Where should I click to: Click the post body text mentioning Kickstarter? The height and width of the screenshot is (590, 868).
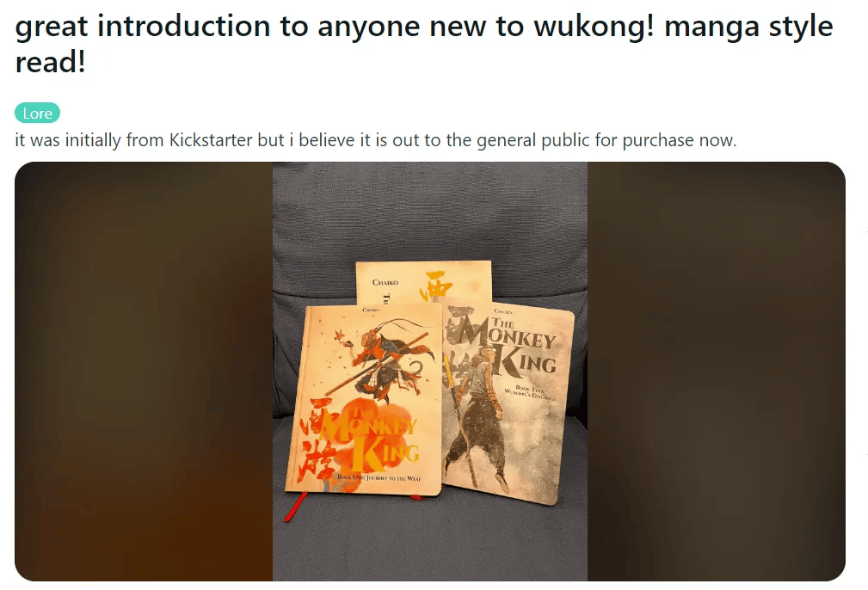click(x=375, y=140)
